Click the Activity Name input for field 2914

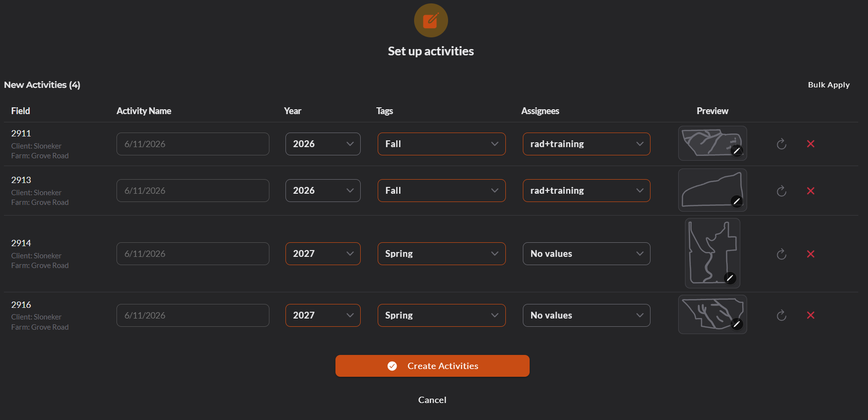[x=193, y=253]
